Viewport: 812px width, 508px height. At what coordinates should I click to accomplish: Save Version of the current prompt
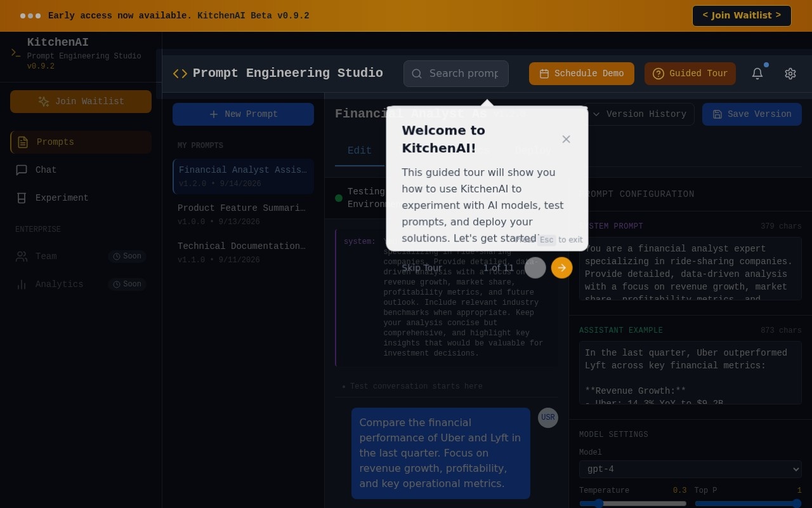point(752,114)
